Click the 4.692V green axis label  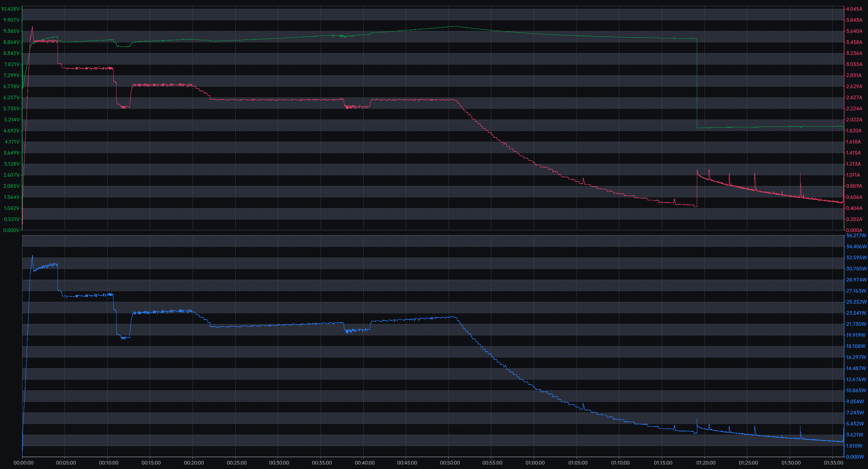point(11,131)
